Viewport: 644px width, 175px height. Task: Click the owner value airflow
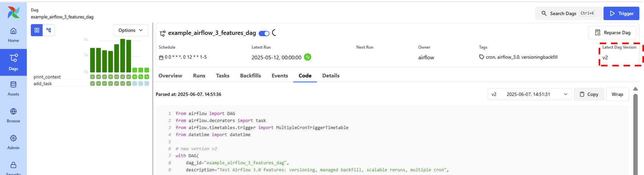[426, 57]
